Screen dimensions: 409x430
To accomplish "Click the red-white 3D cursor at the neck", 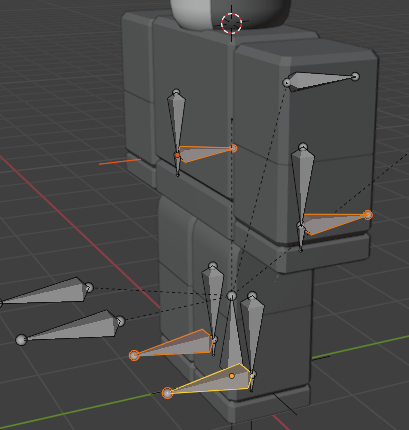I will coord(231,23).
